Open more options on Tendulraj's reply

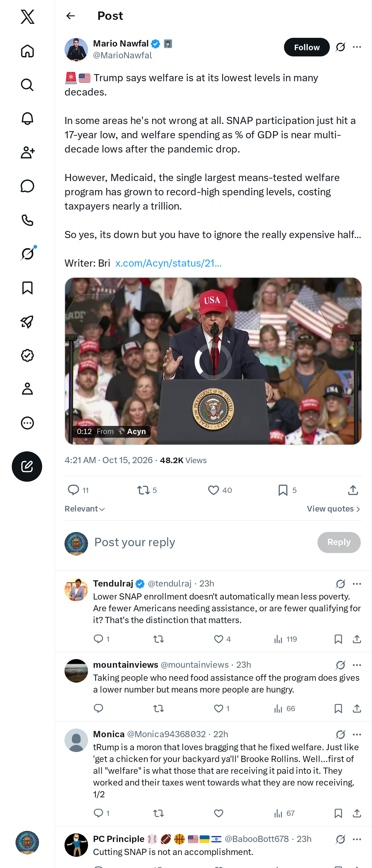coord(357,584)
